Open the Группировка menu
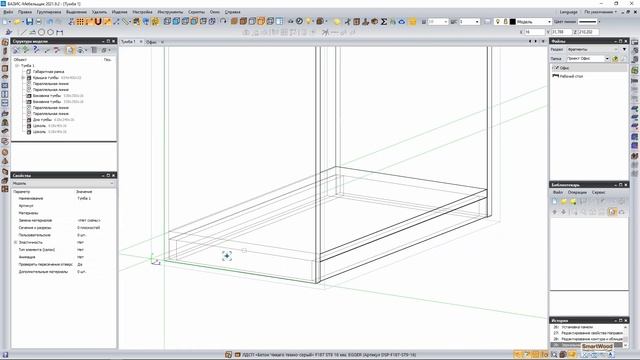 (x=49, y=12)
